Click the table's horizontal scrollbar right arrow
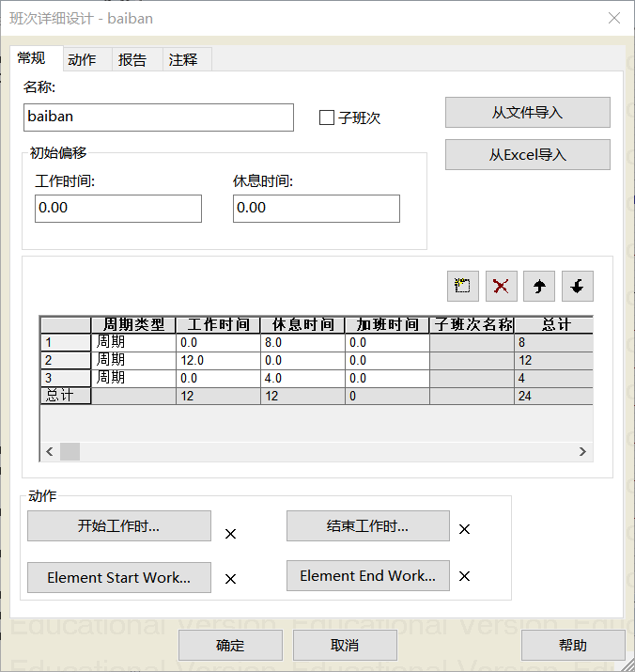This screenshot has height=672, width=635. click(582, 452)
